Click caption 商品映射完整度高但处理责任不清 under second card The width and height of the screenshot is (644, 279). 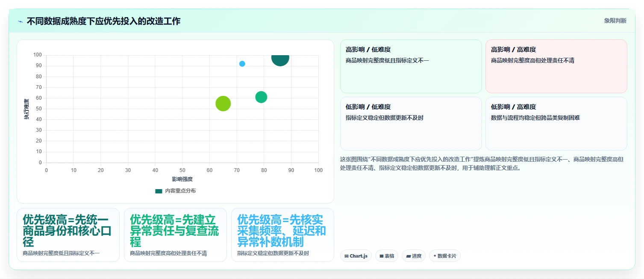[168, 253]
